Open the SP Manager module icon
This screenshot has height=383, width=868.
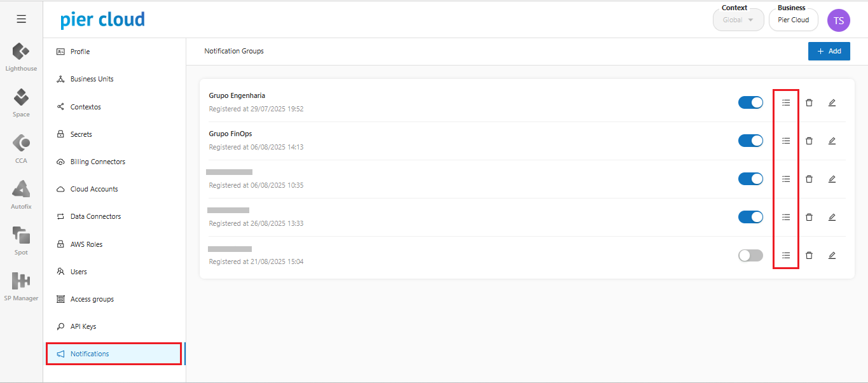(21, 281)
